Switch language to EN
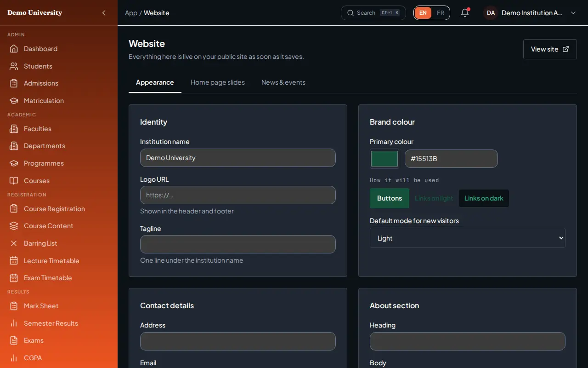This screenshot has width=588, height=368. point(423,13)
